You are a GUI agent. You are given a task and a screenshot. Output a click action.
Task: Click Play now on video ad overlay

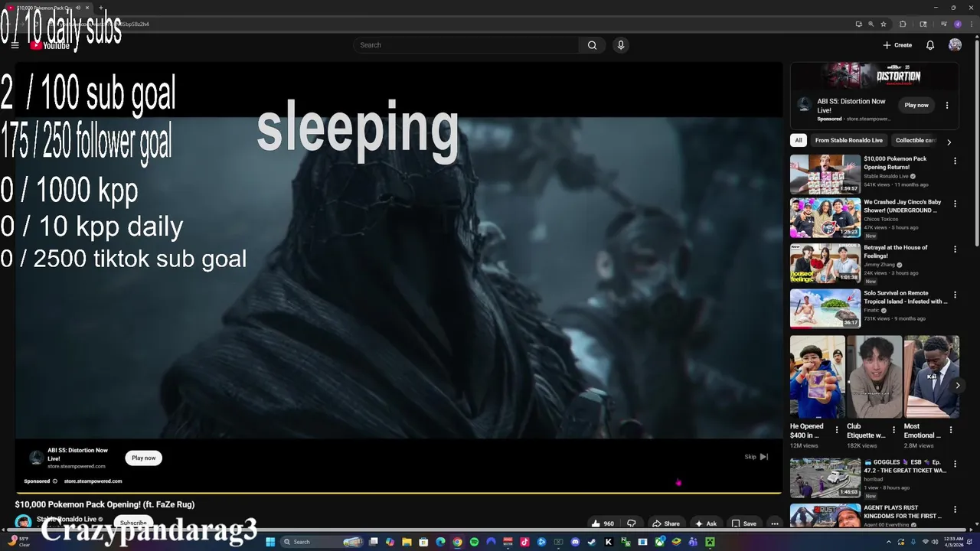[x=143, y=458]
